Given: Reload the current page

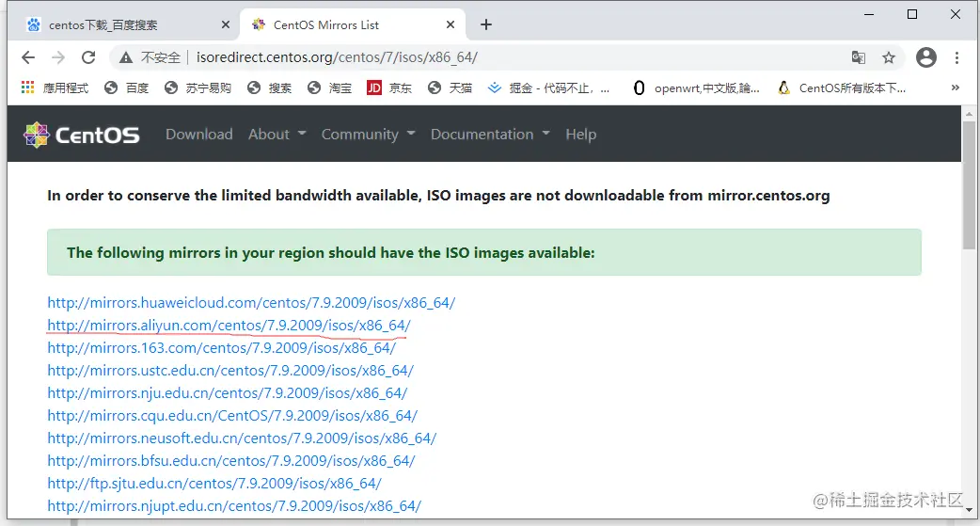Looking at the screenshot, I should tap(88, 57).
